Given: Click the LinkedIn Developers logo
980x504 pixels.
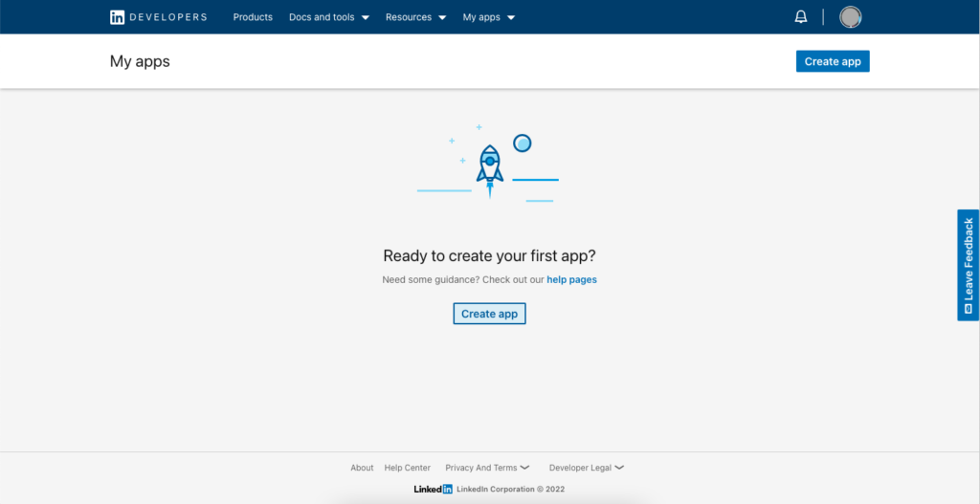Looking at the screenshot, I should tap(158, 17).
